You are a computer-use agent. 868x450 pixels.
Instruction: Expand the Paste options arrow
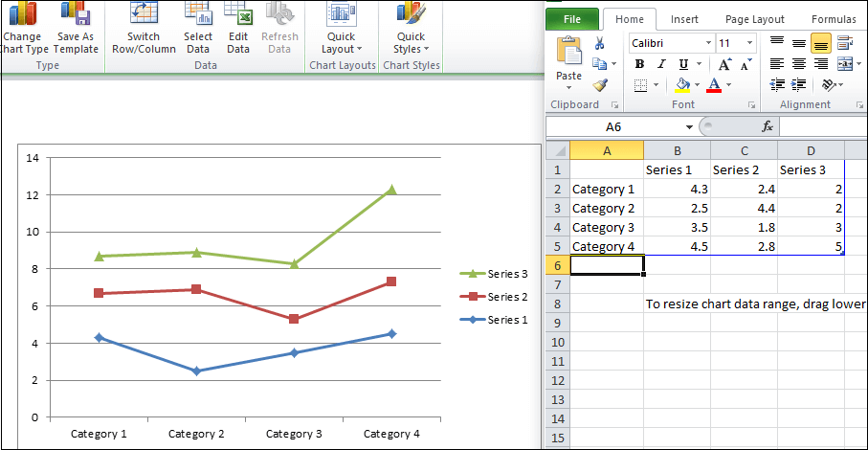click(x=568, y=87)
